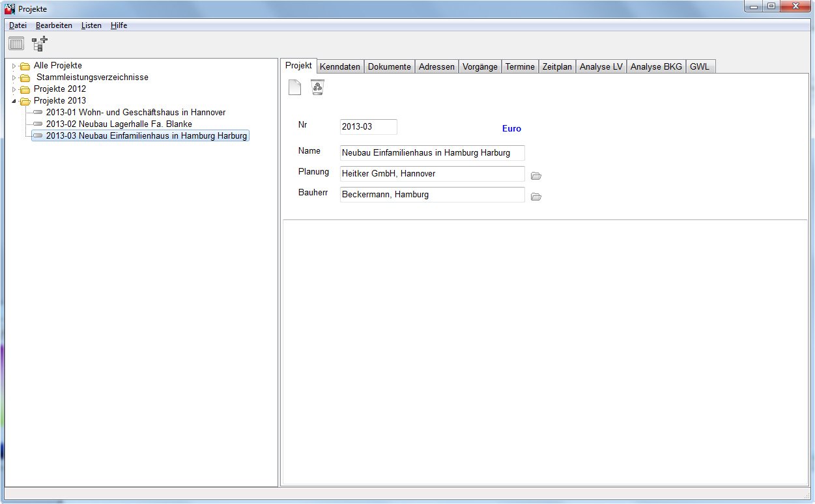Select the Projekt tab

point(299,66)
